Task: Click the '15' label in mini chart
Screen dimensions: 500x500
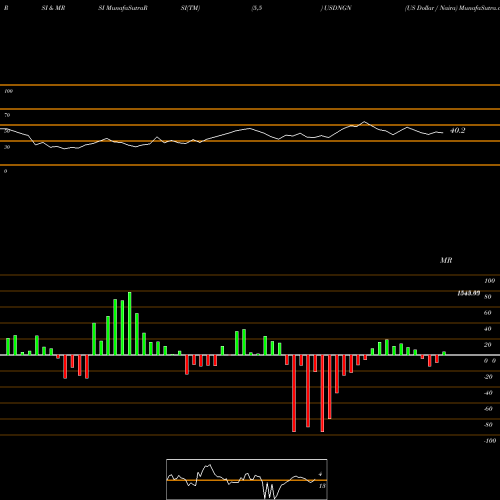Action: point(322,486)
